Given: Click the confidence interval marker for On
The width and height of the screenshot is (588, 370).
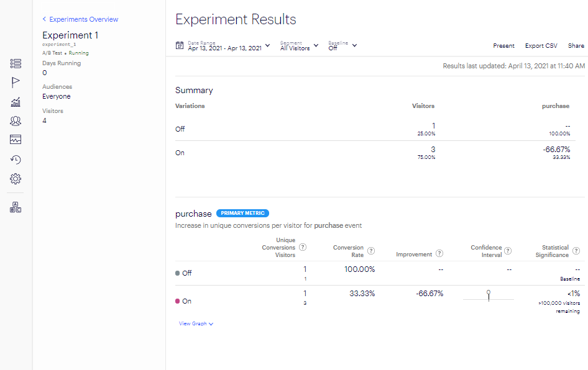Looking at the screenshot, I should click(x=489, y=292).
